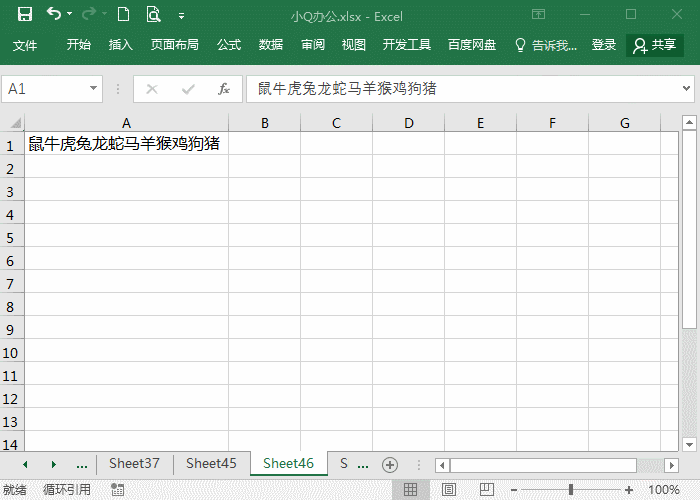
Task: Open the Name Box dropdown arrow
Action: pos(94,89)
